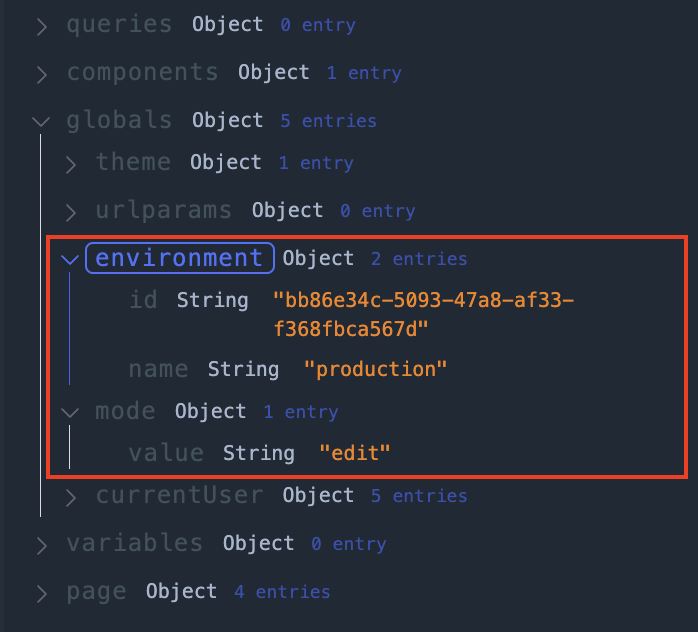This screenshot has height=632, width=698.
Task: Expand the page object chevron
Action: click(41, 592)
